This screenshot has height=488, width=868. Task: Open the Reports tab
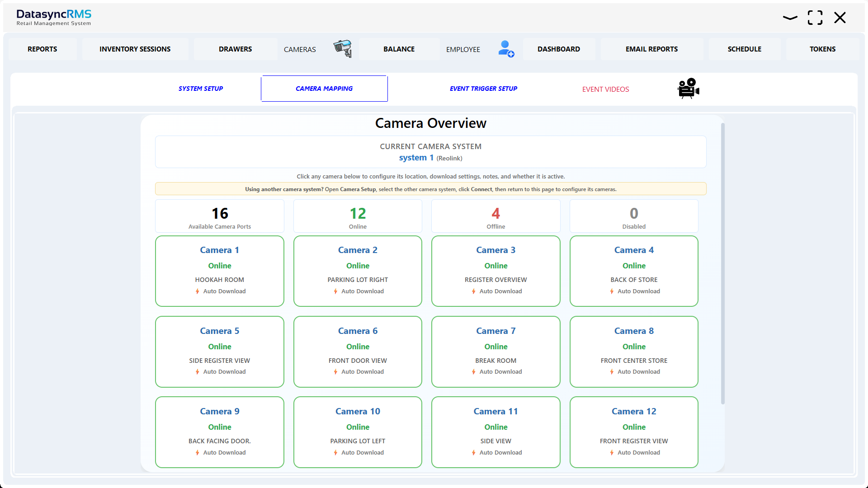click(x=42, y=49)
